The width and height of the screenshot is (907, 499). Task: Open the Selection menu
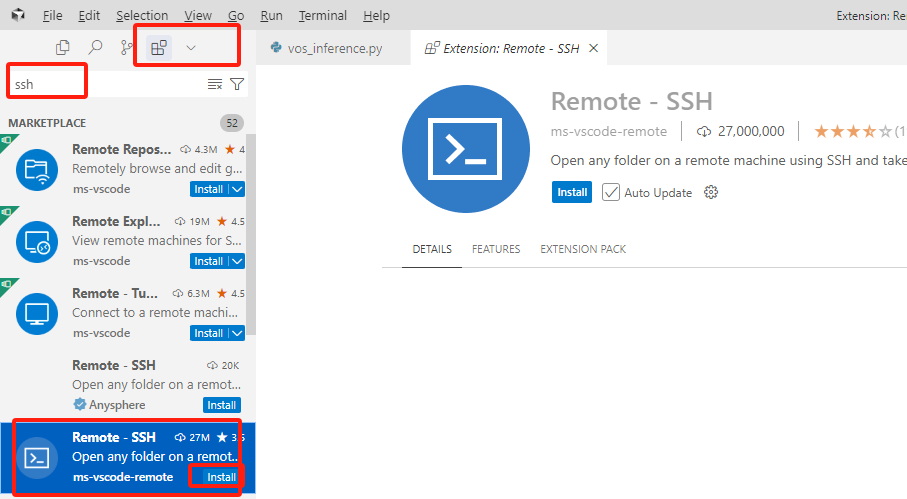click(x=142, y=16)
